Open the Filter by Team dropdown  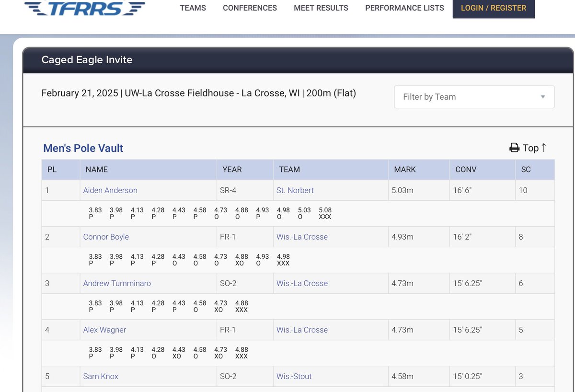[474, 97]
